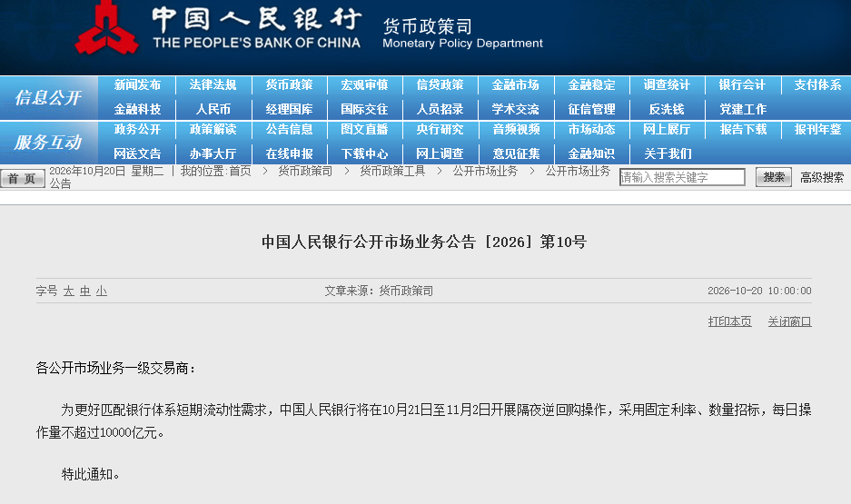Open 宏观审慎 menu item

[x=364, y=85]
